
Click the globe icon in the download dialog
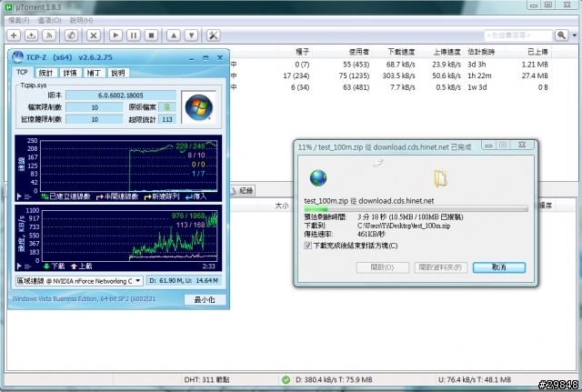[318, 178]
